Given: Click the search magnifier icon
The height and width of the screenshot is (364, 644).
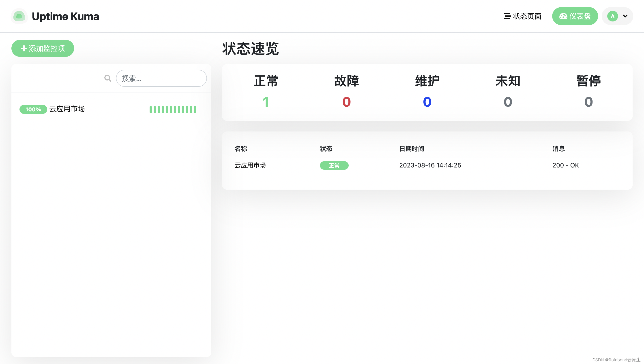Looking at the screenshot, I should pyautogui.click(x=108, y=78).
